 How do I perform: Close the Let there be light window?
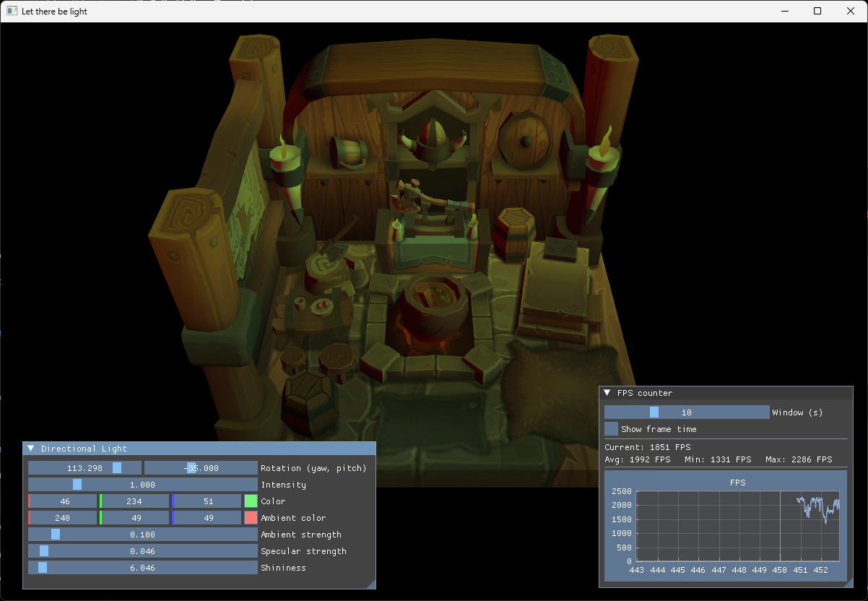[x=851, y=11]
